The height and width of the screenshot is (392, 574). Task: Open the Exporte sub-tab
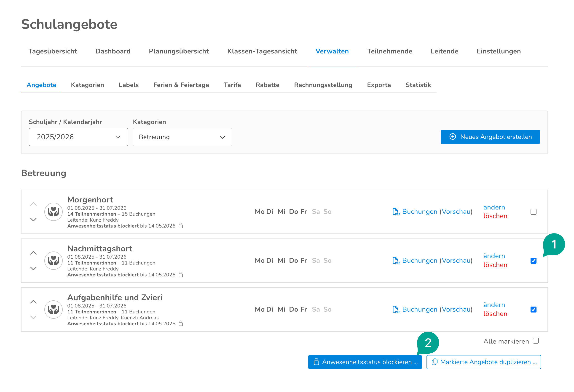(379, 85)
